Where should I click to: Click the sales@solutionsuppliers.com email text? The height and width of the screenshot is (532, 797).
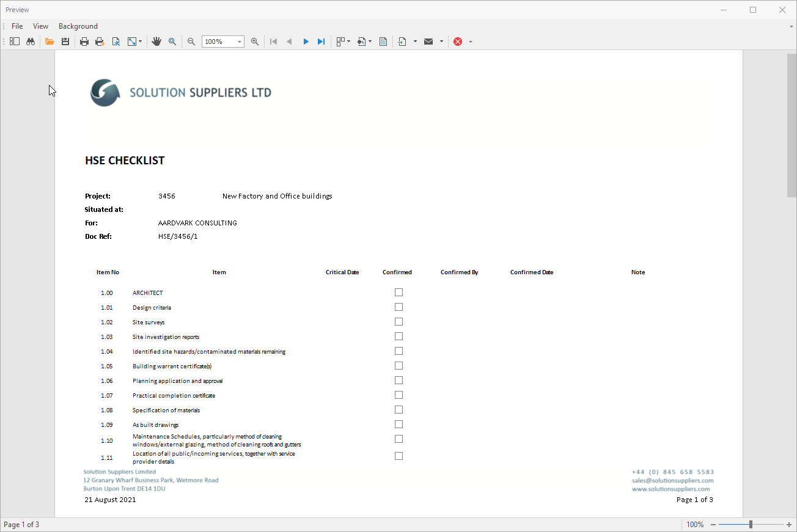[673, 481]
